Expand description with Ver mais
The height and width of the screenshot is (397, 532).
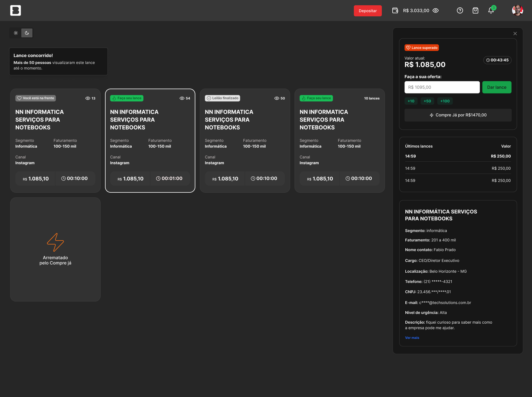412,338
